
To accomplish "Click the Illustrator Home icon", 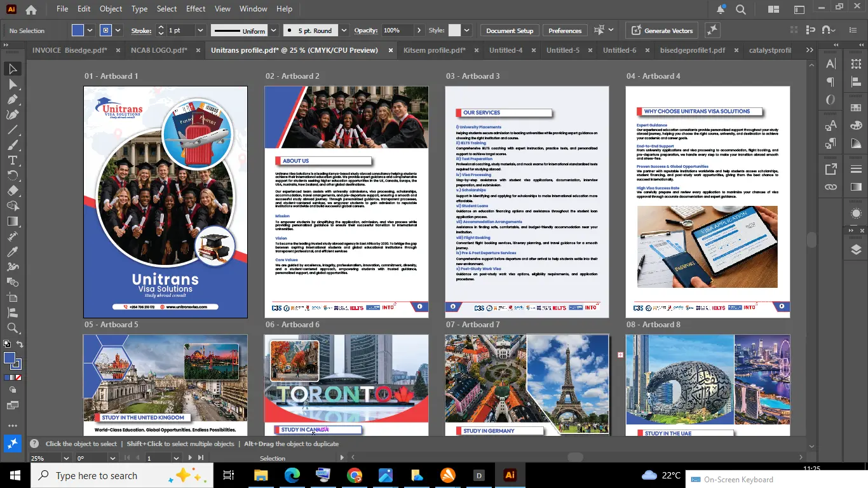I will 31,10.
